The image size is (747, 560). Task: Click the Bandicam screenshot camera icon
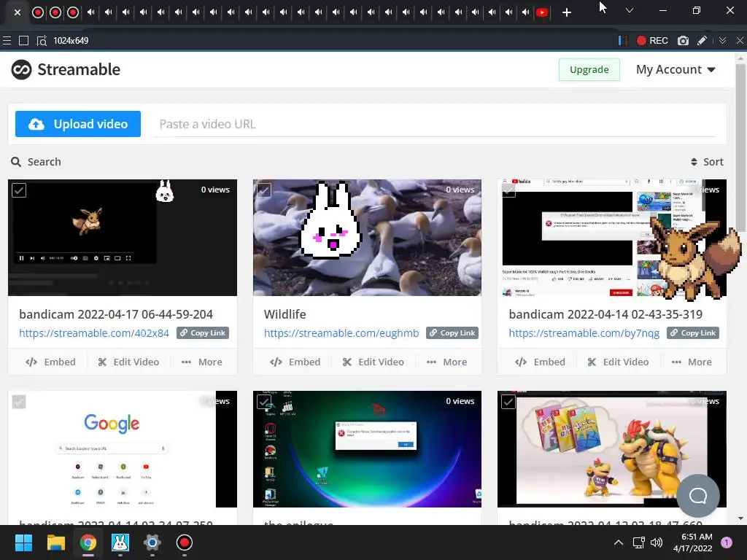click(x=683, y=41)
